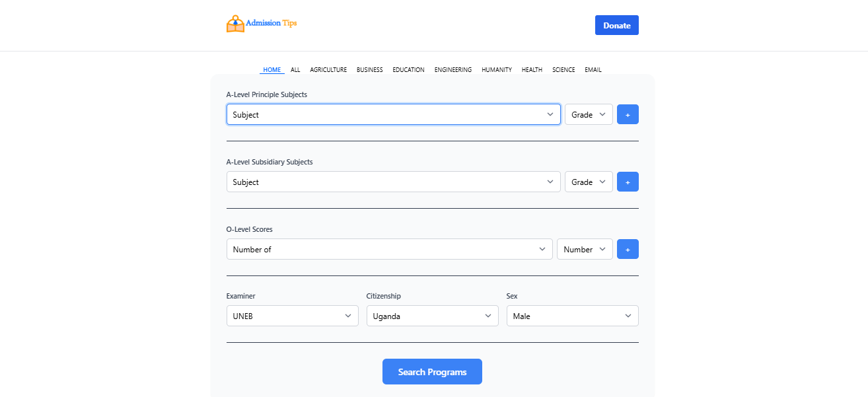868x397 pixels.
Task: Open the Citizenship dropdown showing Uganda
Action: click(x=433, y=316)
